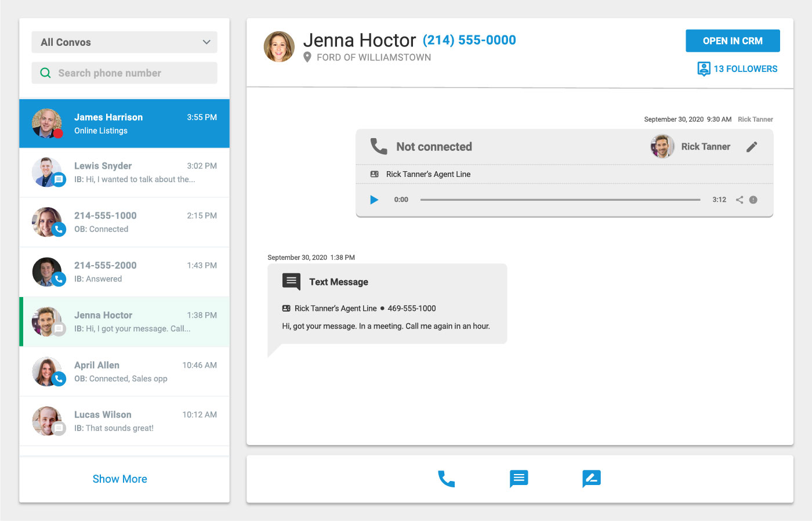Click the Search phone number field
Viewport: 812px width, 521px height.
(124, 73)
